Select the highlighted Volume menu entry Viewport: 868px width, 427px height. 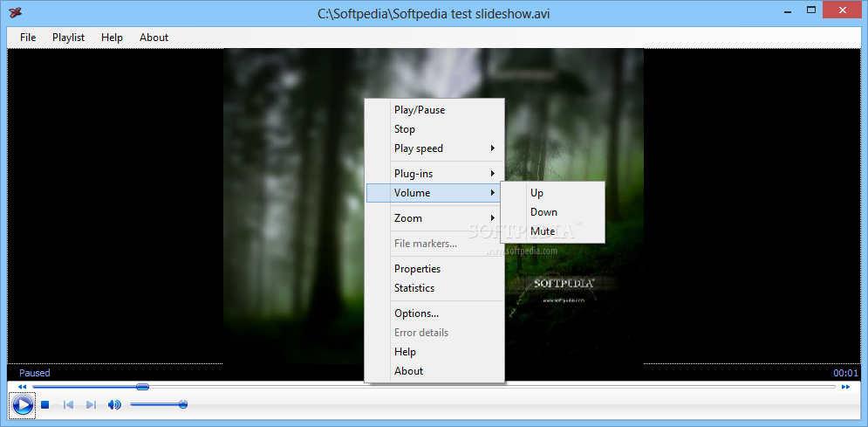click(434, 193)
